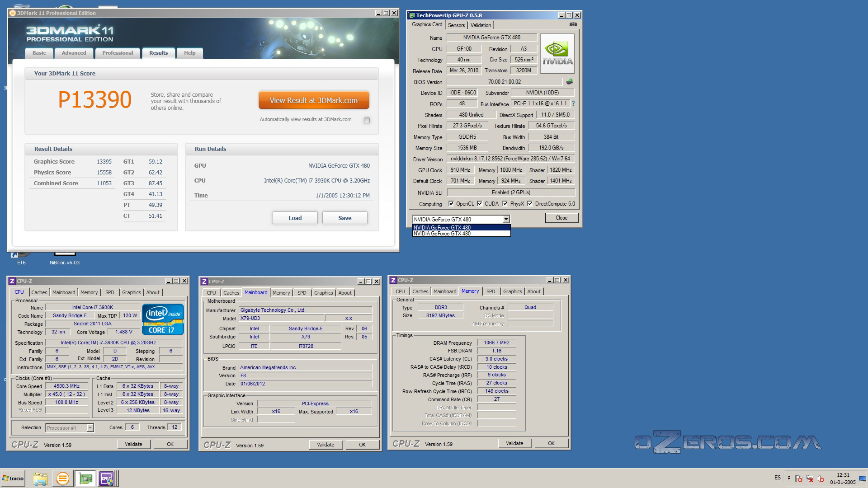Click View Result at 3DMark.com button

314,100
